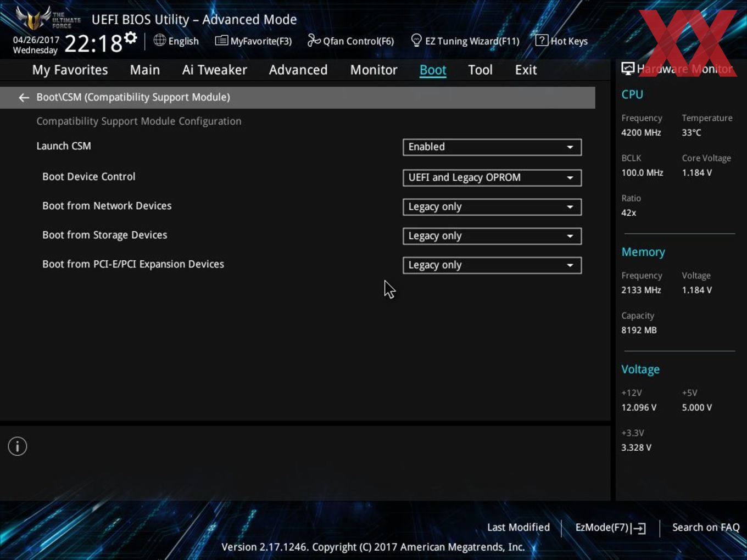The height and width of the screenshot is (560, 747).
Task: Select Boot from Network Devices label
Action: tap(107, 206)
